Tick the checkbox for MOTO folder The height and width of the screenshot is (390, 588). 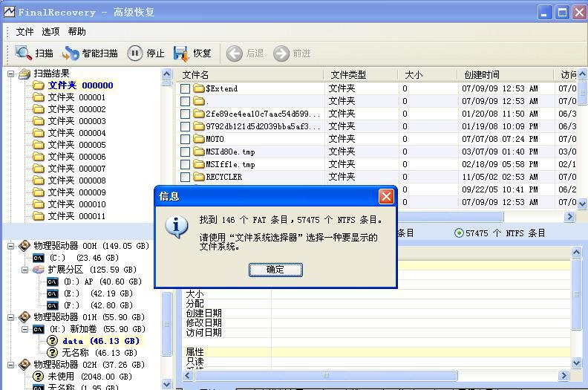coord(186,139)
